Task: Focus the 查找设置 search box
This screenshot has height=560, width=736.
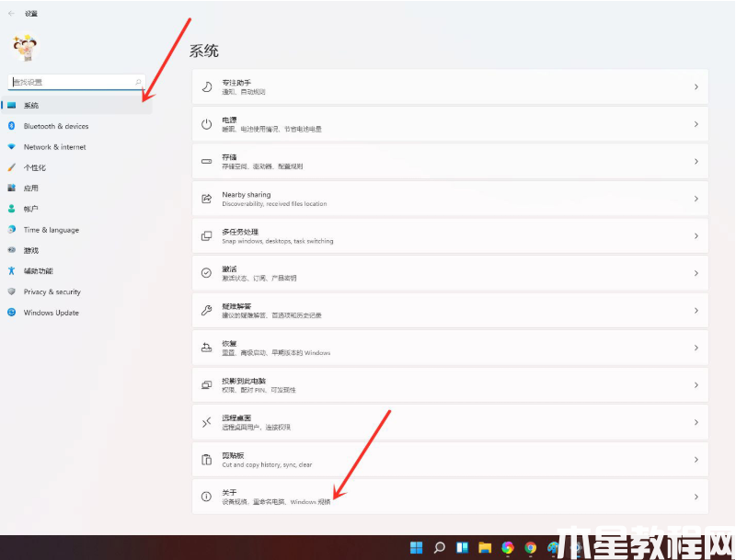Action: (76, 82)
